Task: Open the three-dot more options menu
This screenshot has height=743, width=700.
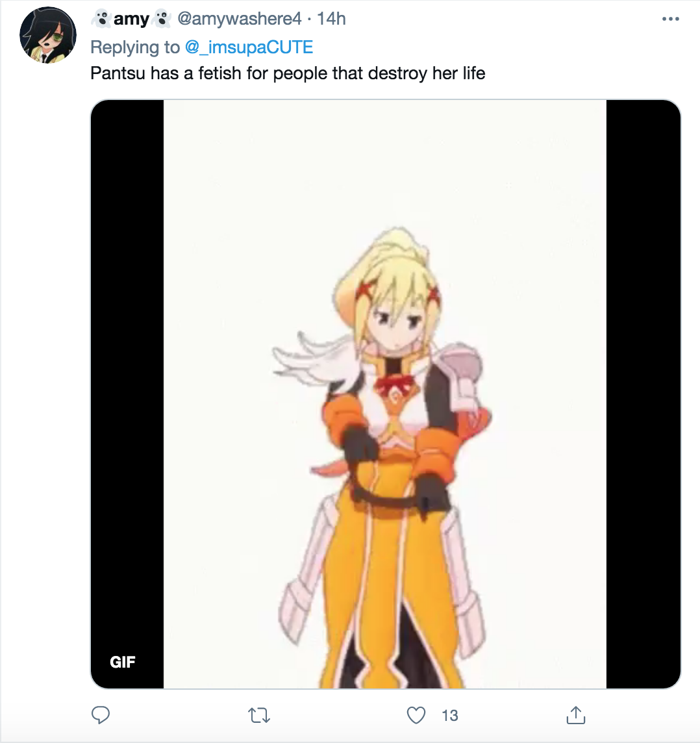Action: pyautogui.click(x=671, y=19)
